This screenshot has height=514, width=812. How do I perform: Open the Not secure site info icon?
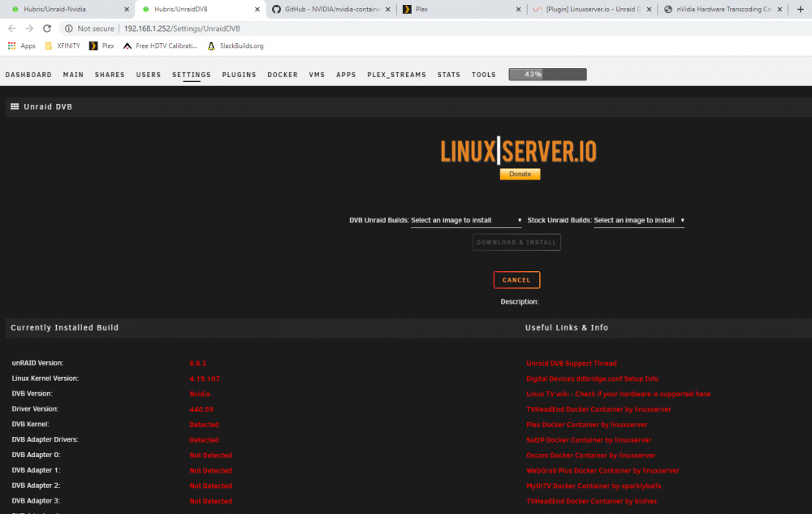(x=69, y=28)
